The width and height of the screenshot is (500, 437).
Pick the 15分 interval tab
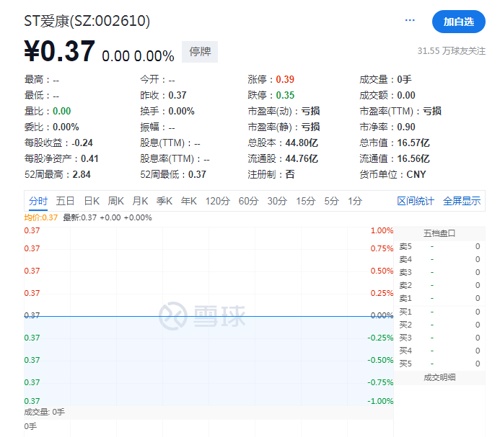(x=306, y=201)
